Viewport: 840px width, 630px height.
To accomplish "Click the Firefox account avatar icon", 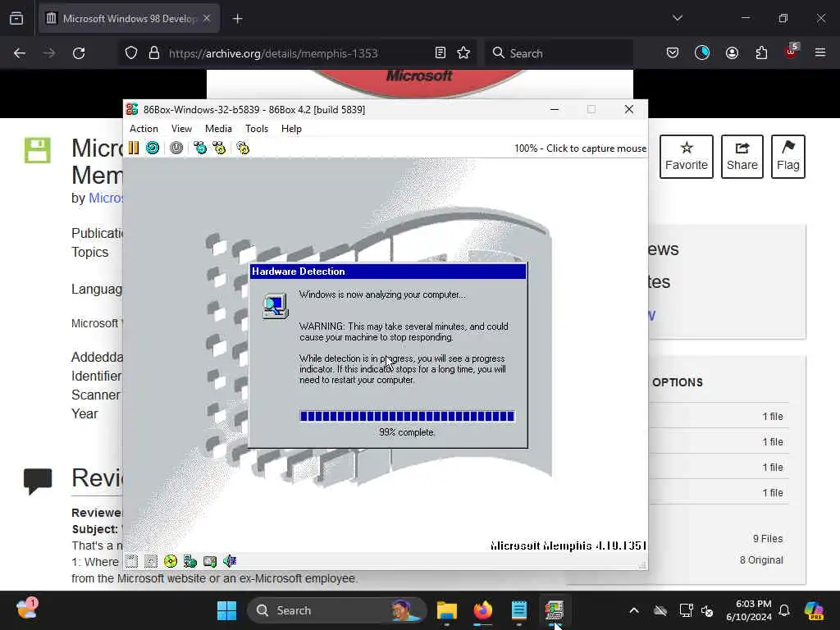I will pyautogui.click(x=732, y=53).
